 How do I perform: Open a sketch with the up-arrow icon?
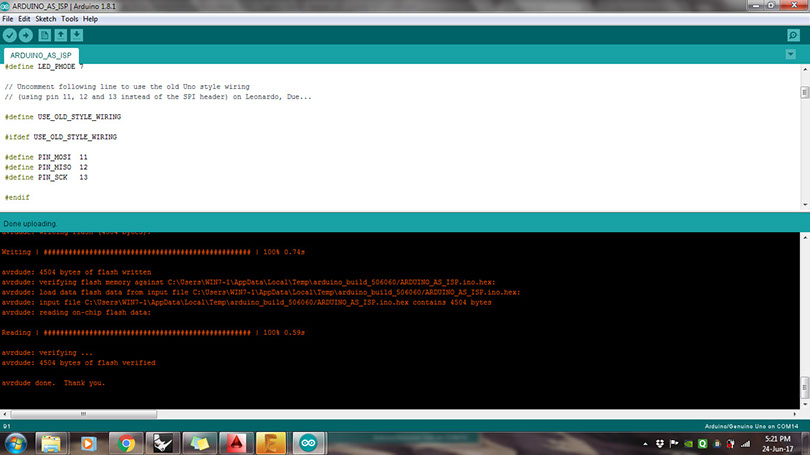[x=60, y=35]
